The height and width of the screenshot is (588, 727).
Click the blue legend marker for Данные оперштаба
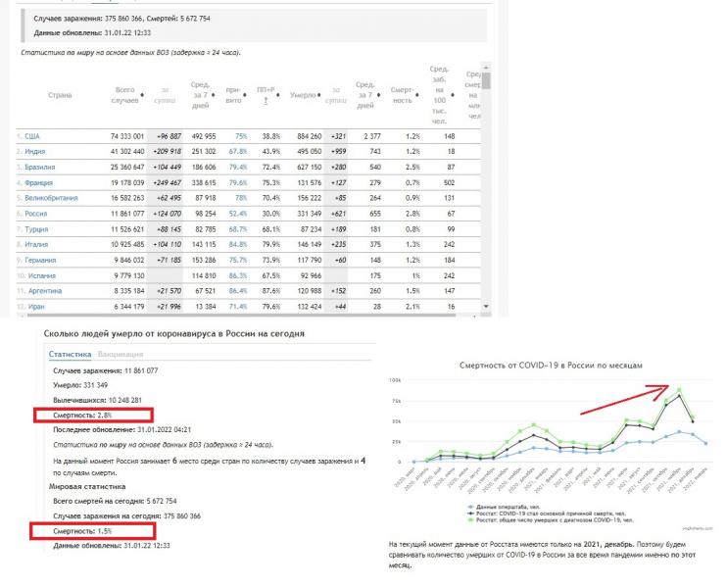pyautogui.click(x=471, y=507)
